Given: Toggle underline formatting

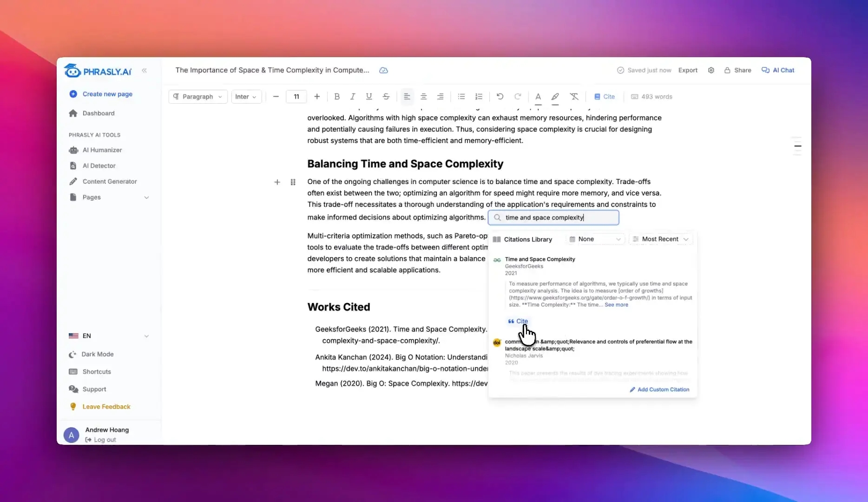Looking at the screenshot, I should click(x=369, y=97).
